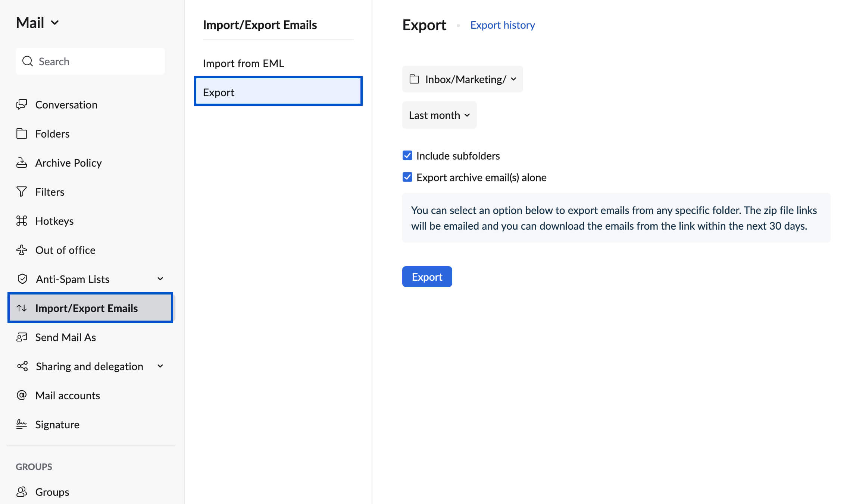Click the Anti-Spam Lists icon
This screenshot has width=847, height=504.
point(22,278)
